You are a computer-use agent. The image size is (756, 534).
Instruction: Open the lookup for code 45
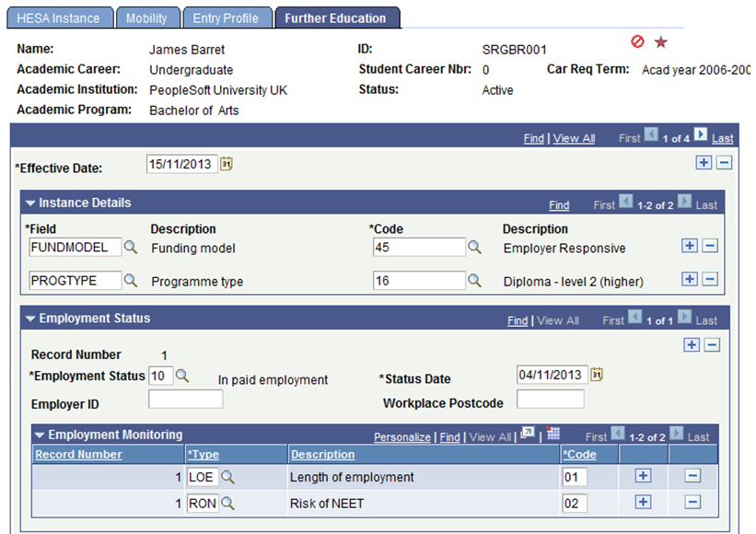(474, 247)
